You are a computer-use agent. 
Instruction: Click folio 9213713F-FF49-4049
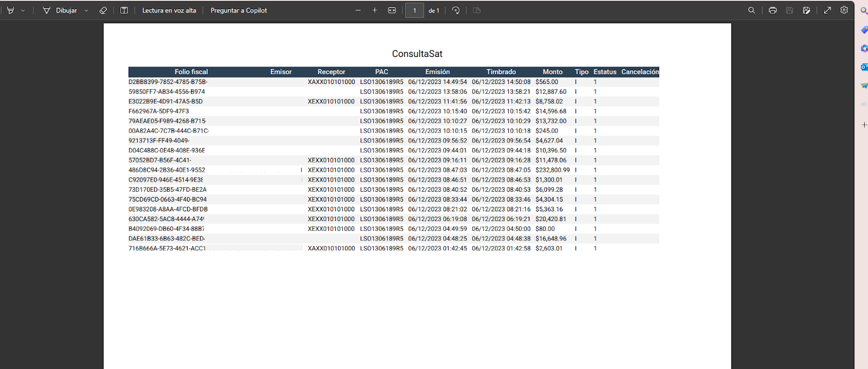coord(159,141)
